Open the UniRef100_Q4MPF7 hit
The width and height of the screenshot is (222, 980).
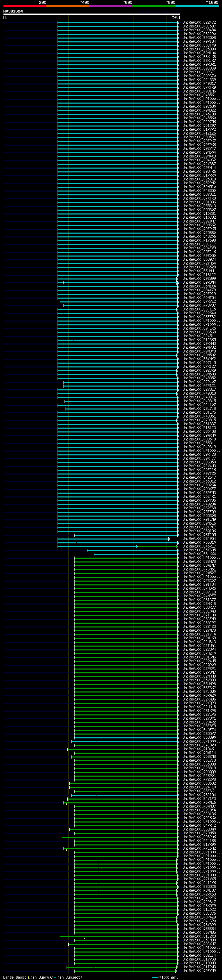coord(199,596)
